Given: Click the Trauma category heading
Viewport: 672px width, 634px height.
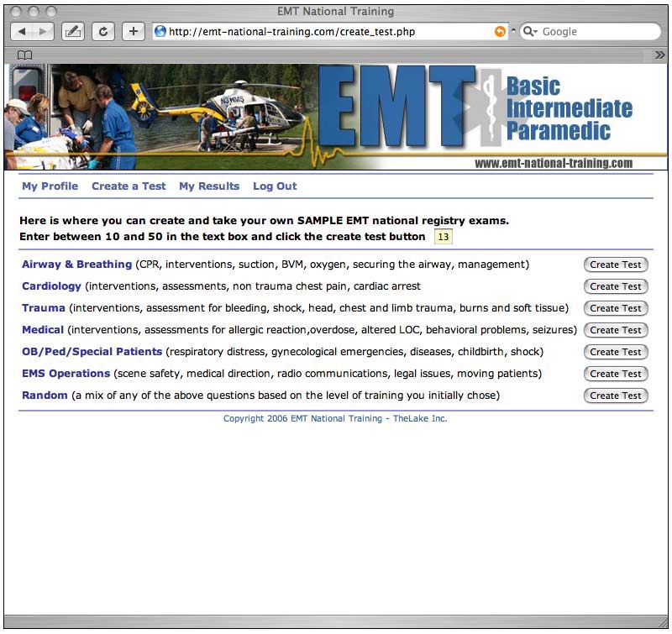Looking at the screenshot, I should click(x=44, y=308).
